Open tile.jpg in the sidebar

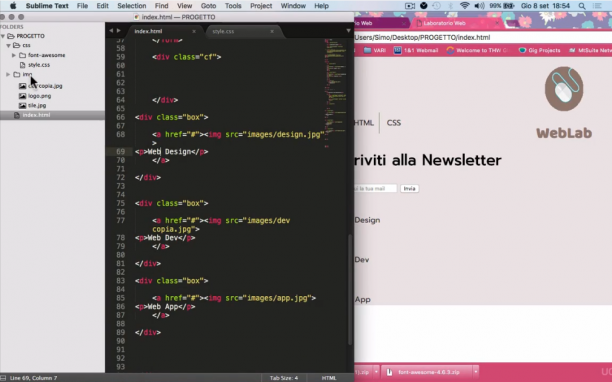pyautogui.click(x=37, y=105)
